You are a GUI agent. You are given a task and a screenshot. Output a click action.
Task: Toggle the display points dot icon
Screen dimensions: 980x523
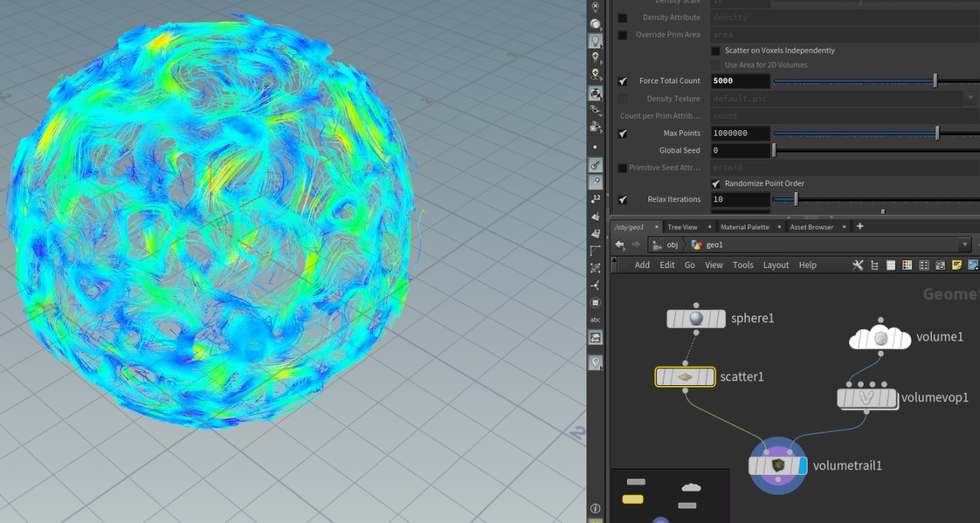(x=595, y=147)
